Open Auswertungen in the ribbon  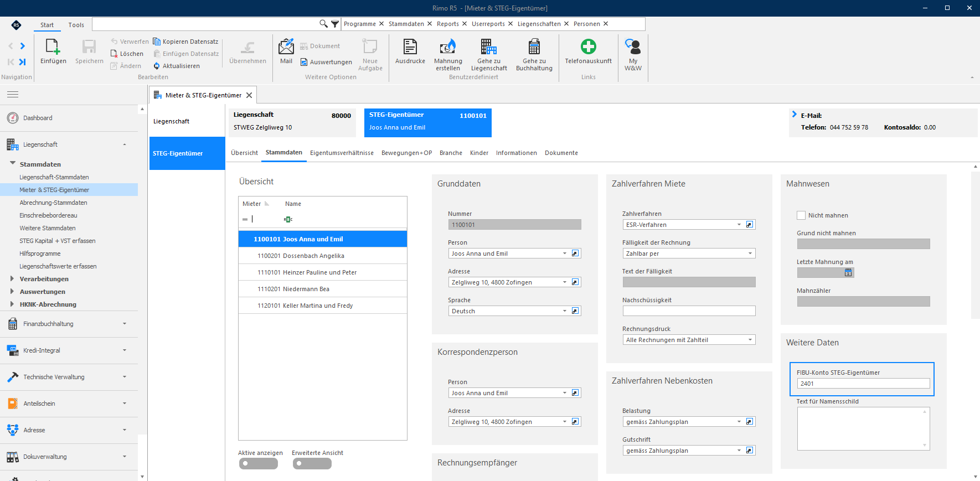point(326,62)
